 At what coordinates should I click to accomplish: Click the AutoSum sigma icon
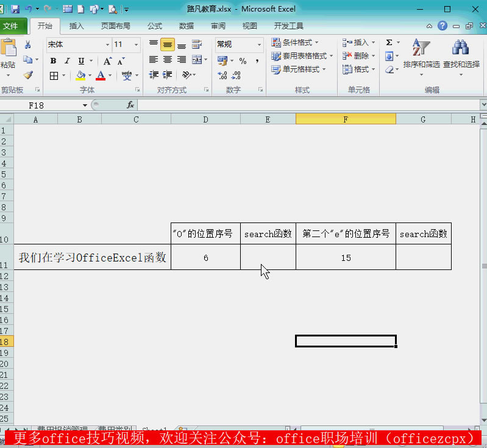coord(389,43)
